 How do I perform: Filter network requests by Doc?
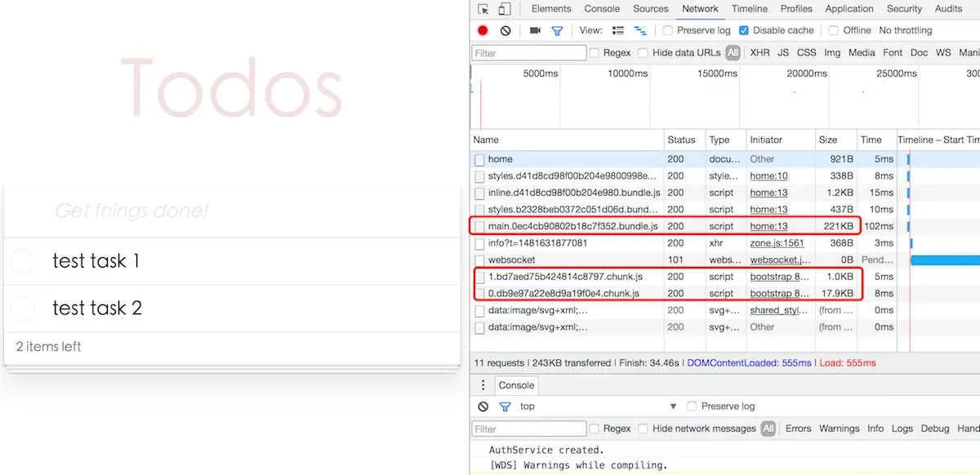pyautogui.click(x=919, y=52)
